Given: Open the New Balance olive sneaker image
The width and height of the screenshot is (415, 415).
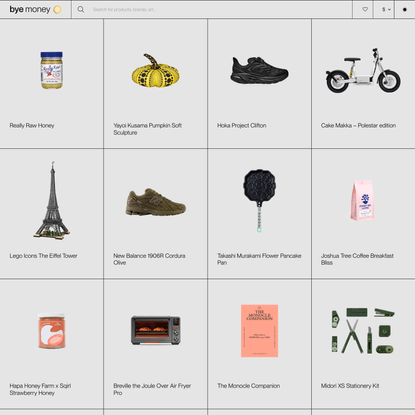Looking at the screenshot, I should coord(156,202).
